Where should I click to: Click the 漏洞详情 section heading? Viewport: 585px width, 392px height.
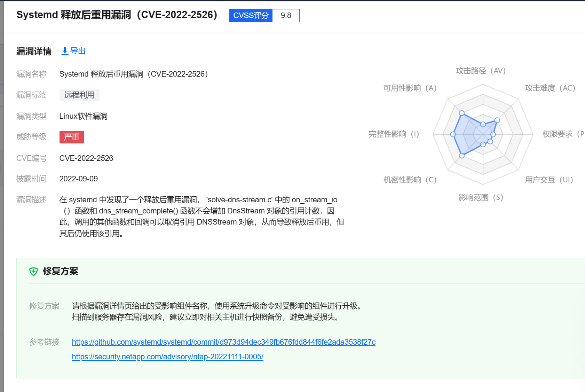click(x=34, y=52)
